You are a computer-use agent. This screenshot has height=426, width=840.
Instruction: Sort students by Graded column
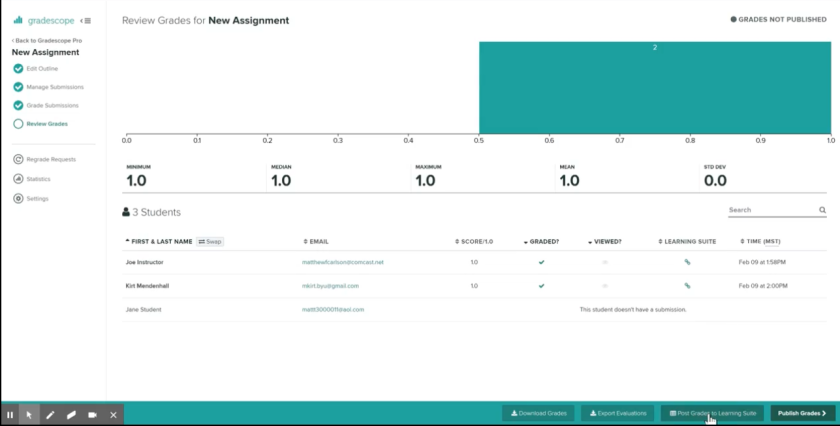[542, 241]
